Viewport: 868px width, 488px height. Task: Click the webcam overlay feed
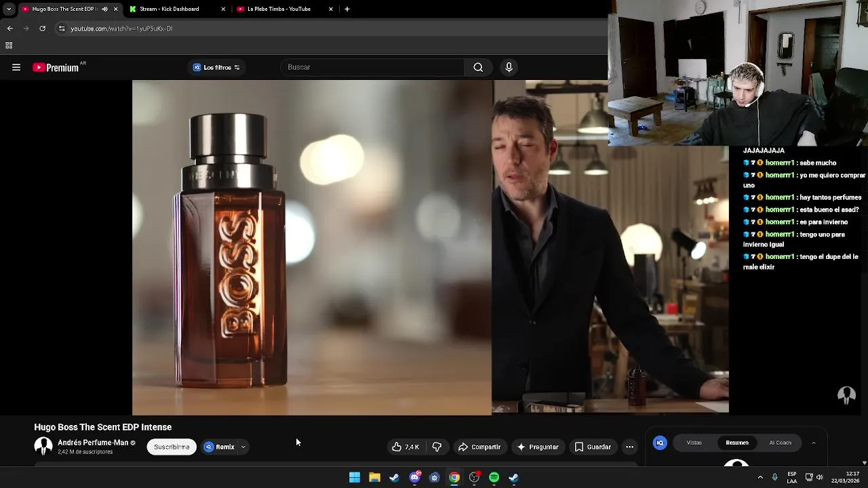[x=738, y=73]
